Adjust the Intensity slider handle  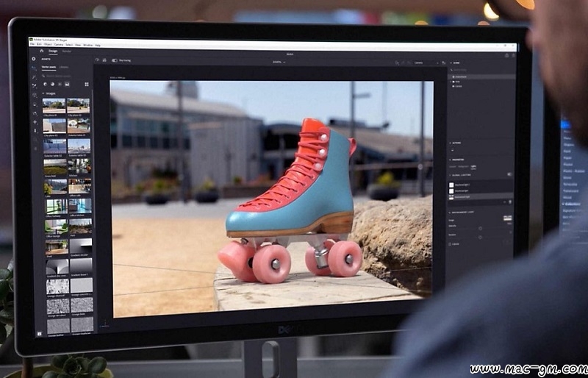click(x=481, y=228)
